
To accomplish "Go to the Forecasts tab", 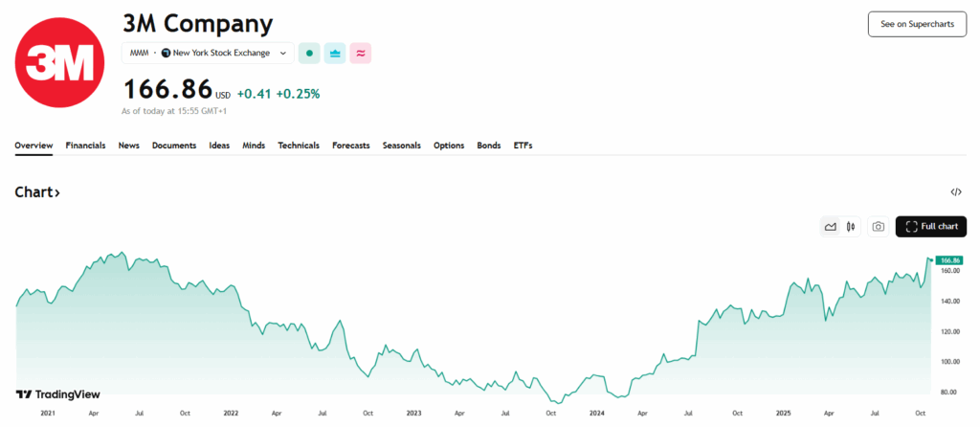I will tap(350, 145).
